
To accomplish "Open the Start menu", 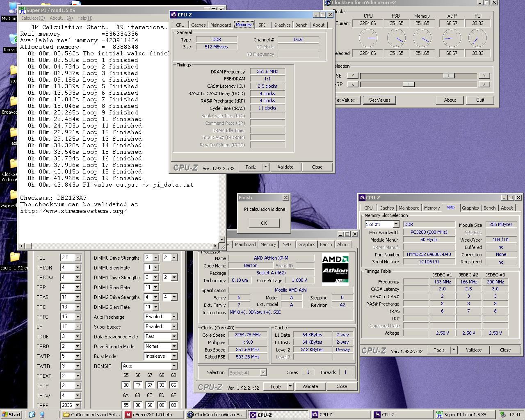I will (11, 415).
